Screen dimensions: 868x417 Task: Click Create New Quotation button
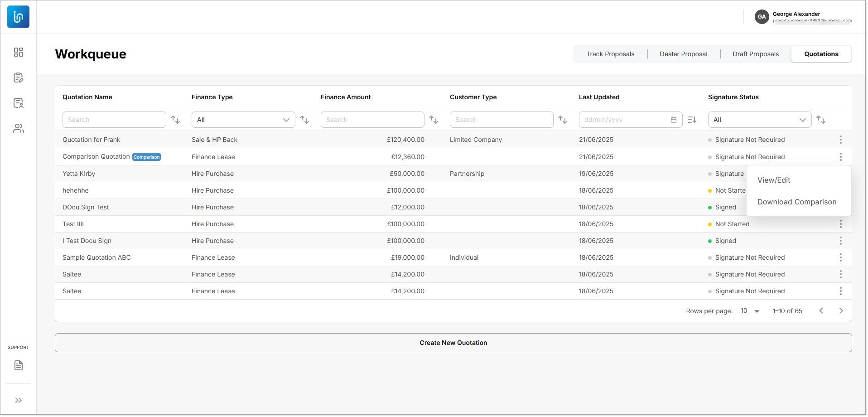453,343
